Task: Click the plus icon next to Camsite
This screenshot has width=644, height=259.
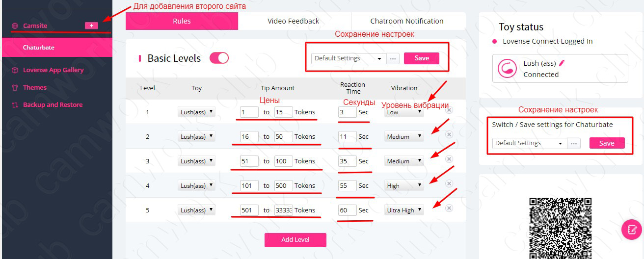Action: (x=91, y=26)
